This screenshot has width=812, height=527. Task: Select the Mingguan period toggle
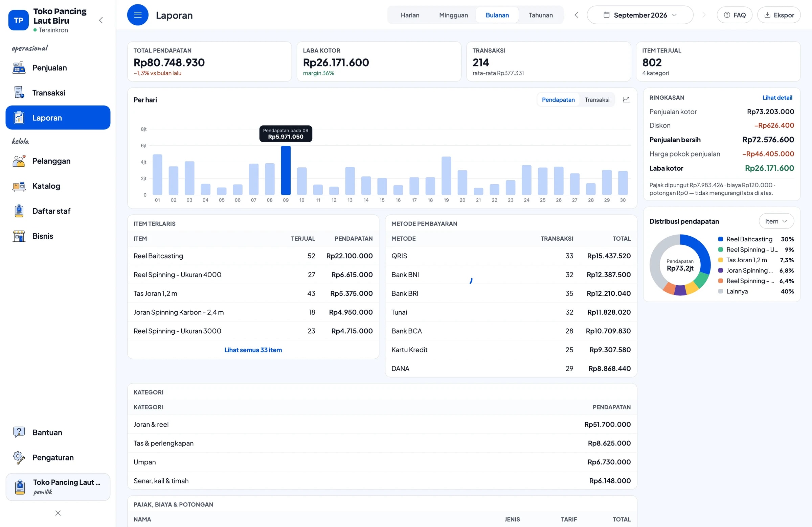coord(453,15)
